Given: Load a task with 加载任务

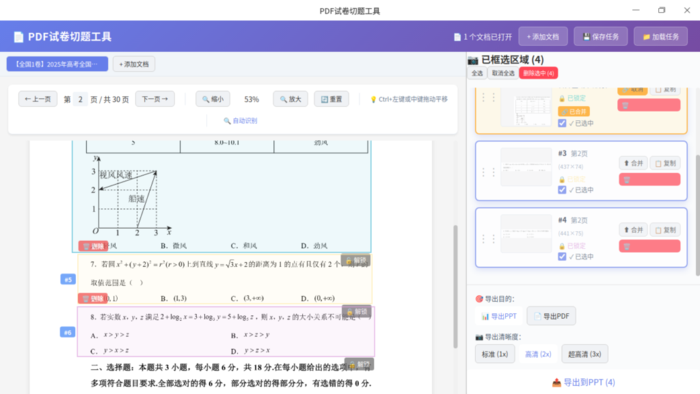Looking at the screenshot, I should (661, 37).
